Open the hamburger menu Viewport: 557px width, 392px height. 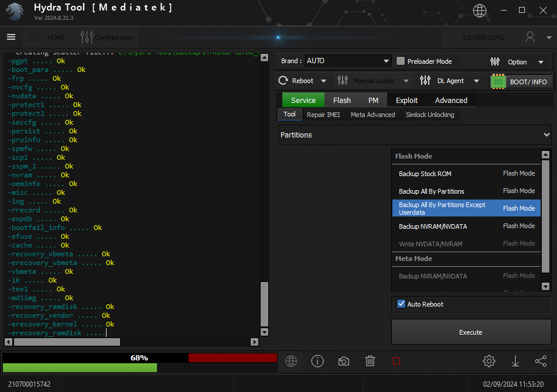[11, 37]
